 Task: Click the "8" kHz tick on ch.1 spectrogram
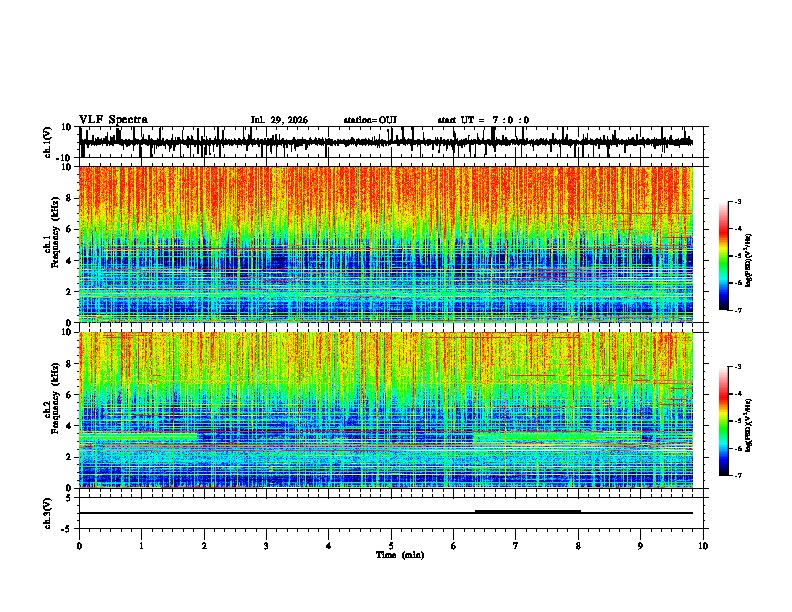click(x=69, y=198)
